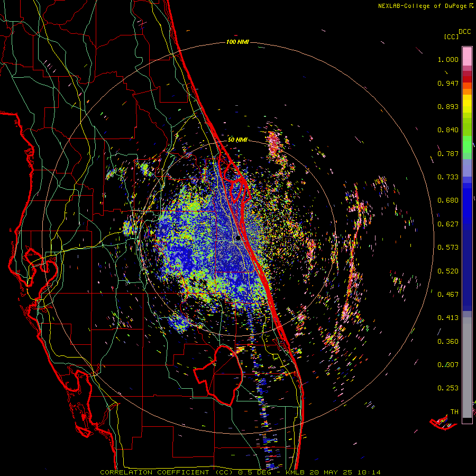Click the TH legend label
Image resolution: width=476 pixels, height=476 pixels.
pos(454,412)
